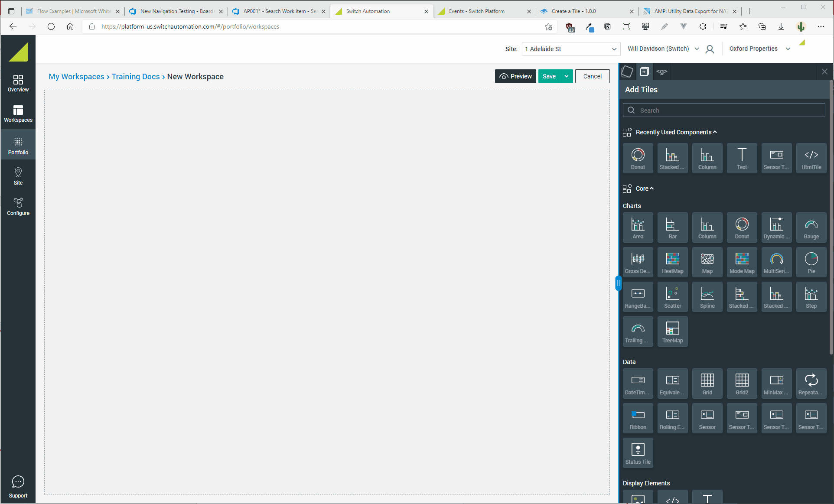Add the Status Tile
Screen dimensions: 834x504
coord(638,453)
